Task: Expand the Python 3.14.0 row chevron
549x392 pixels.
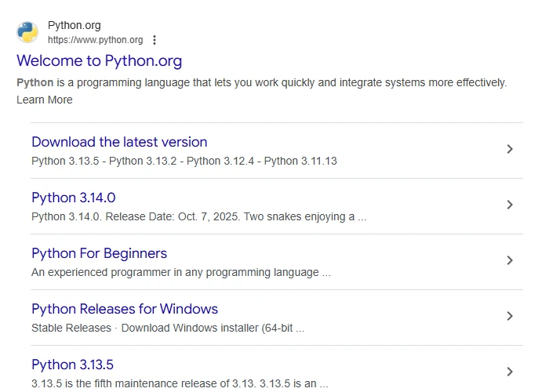Action: click(510, 205)
